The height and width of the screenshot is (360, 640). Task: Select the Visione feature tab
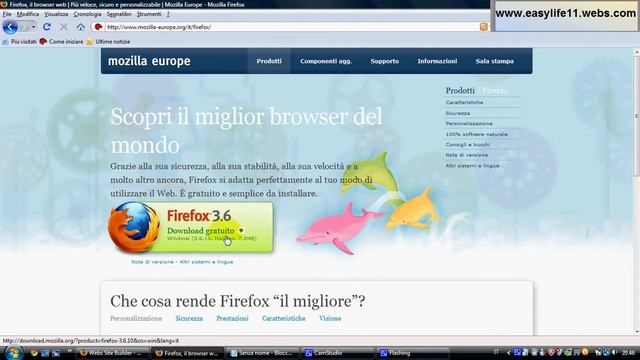click(330, 318)
